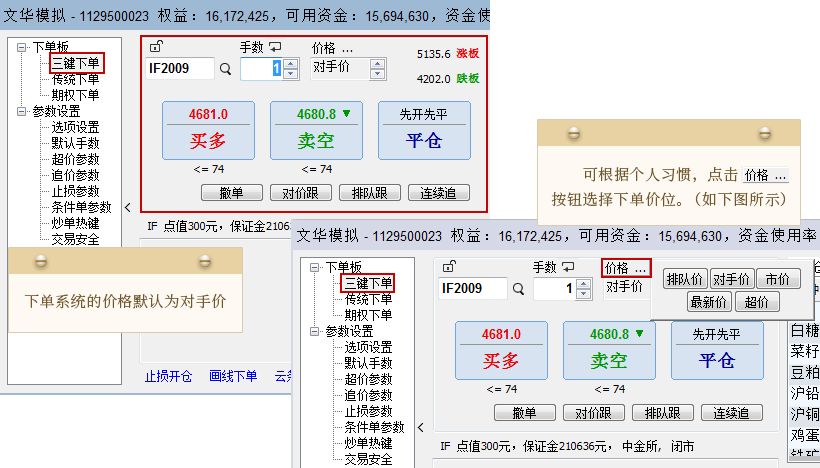Open the 画线下单 link
The height and width of the screenshot is (468, 820).
click(x=233, y=376)
